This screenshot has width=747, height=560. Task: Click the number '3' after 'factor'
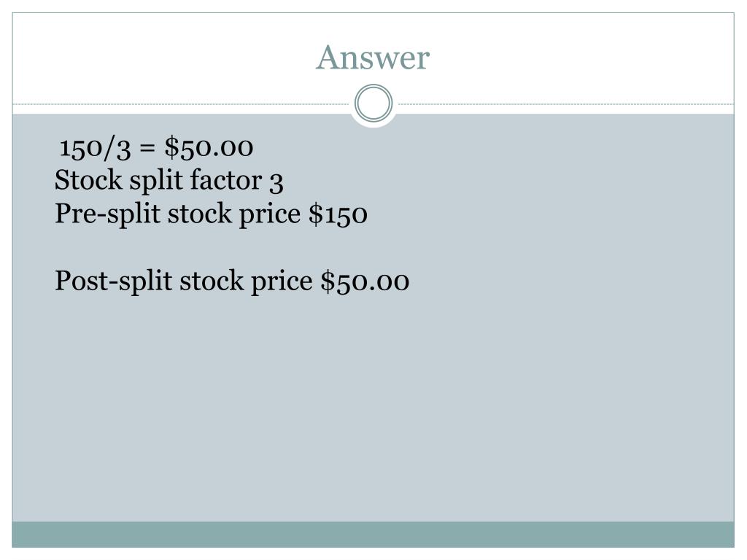(276, 182)
